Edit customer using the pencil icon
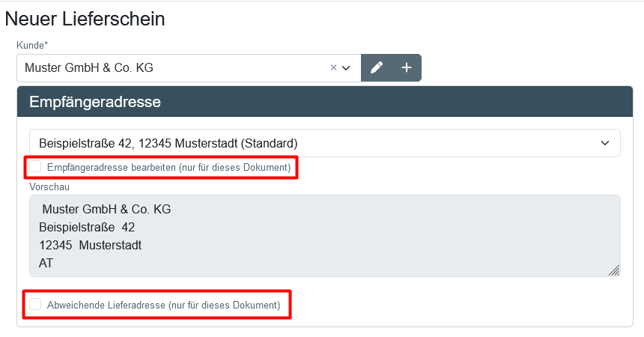The image size is (644, 337). [x=377, y=67]
